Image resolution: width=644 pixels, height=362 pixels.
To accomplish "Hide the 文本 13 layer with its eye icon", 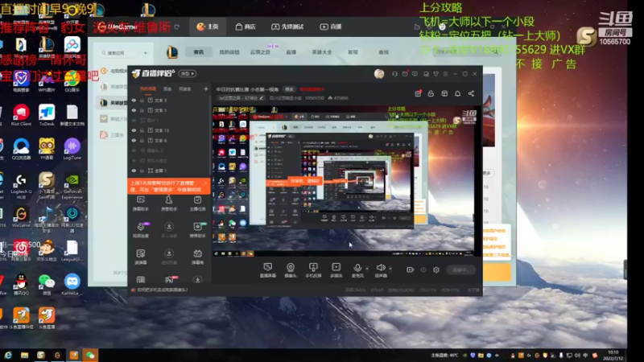I will click(134, 130).
